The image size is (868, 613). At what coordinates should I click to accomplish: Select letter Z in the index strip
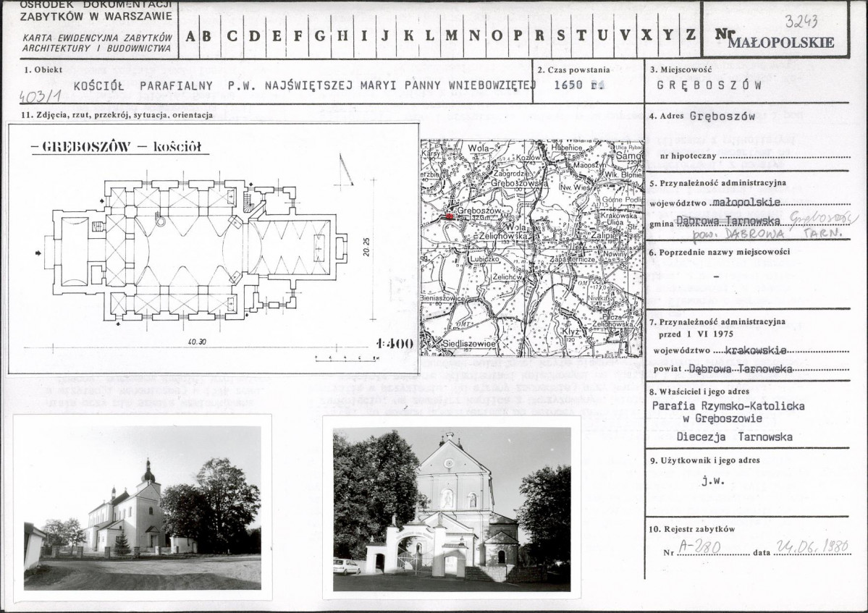[691, 35]
